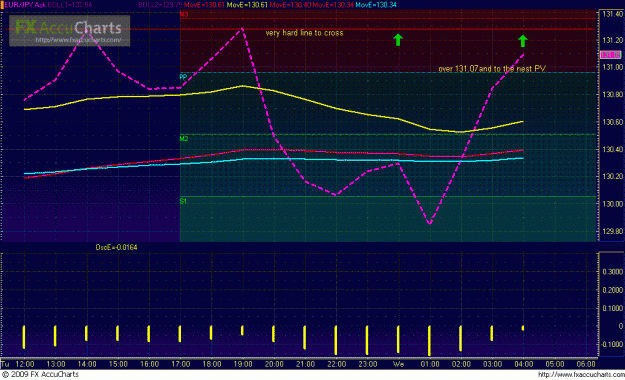Click the MovE=130.40 legend label
Screen dimensions: 625x380
pyautogui.click(x=290, y=5)
